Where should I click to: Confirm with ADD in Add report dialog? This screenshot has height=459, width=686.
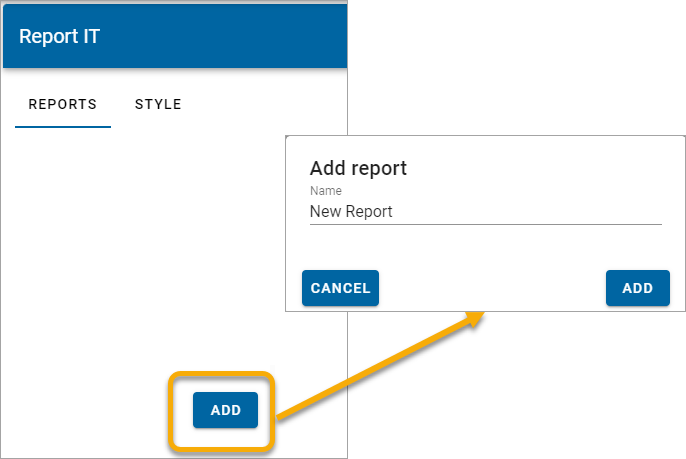click(x=637, y=288)
